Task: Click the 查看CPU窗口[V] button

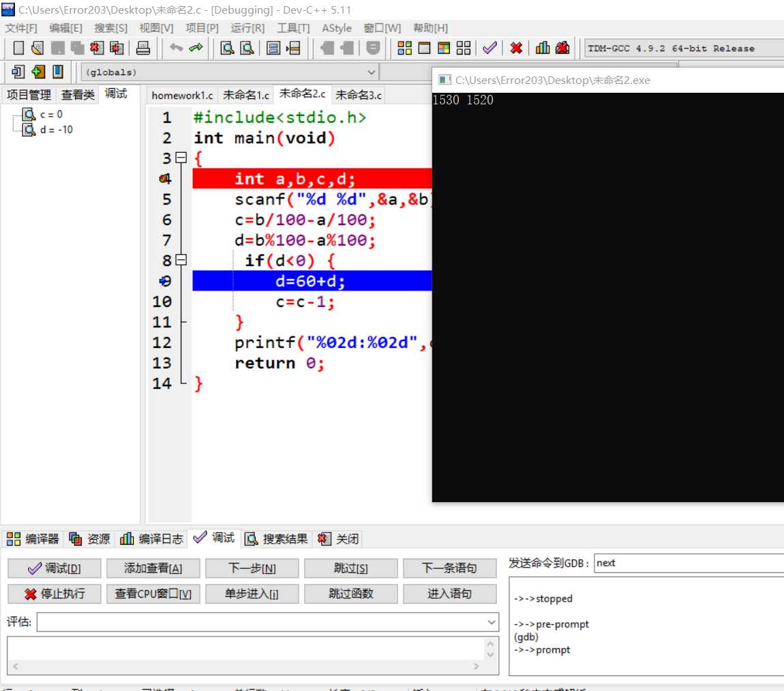Action: click(x=153, y=594)
